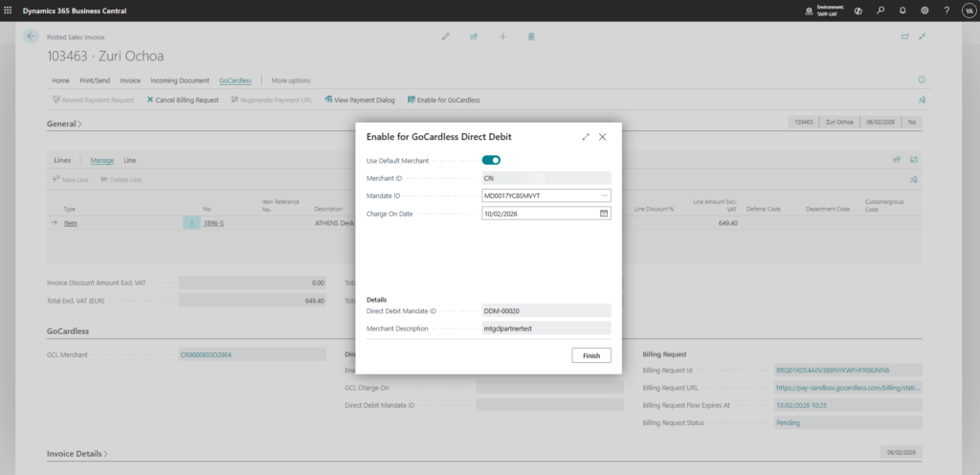The height and width of the screenshot is (475, 980).
Task: Close the Enable for GoCardless dialog
Action: coord(603,137)
